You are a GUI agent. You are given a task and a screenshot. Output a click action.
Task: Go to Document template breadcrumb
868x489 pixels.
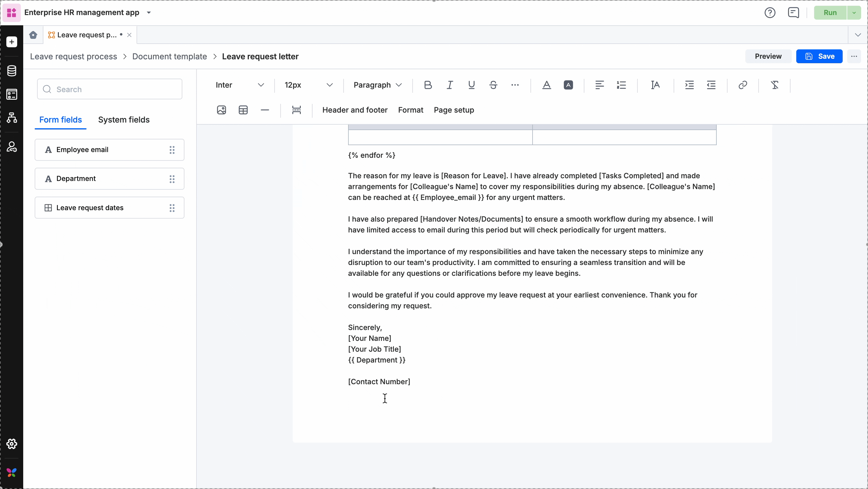[x=169, y=57]
